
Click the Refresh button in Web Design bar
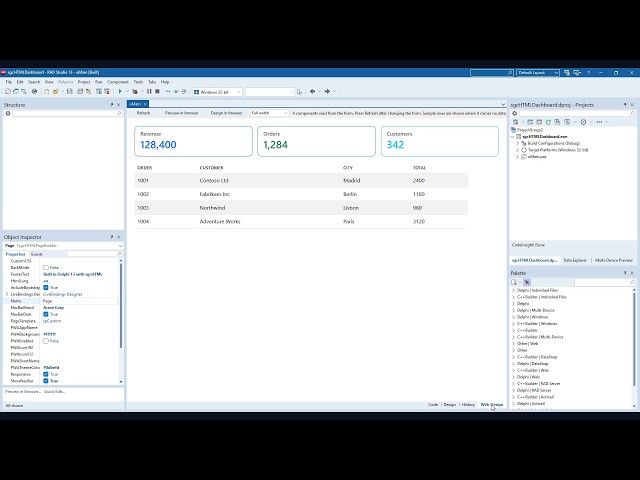[143, 113]
